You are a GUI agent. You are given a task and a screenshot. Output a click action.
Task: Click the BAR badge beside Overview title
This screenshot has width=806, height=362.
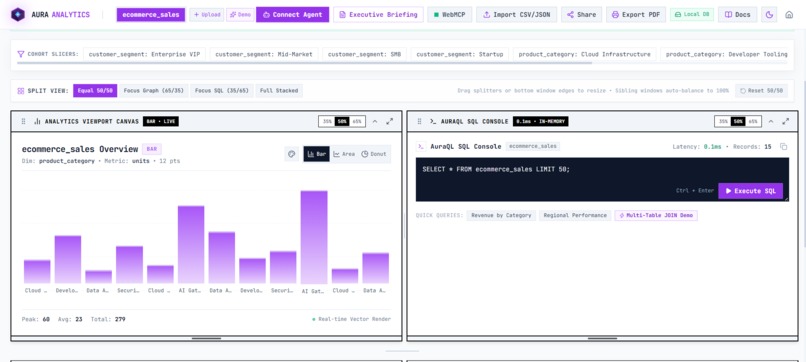[x=152, y=149]
